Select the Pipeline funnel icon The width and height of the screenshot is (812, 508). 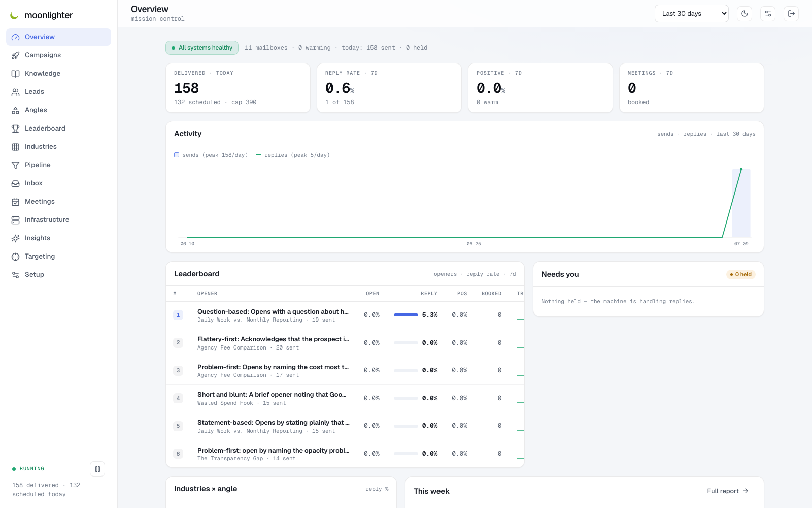point(16,165)
